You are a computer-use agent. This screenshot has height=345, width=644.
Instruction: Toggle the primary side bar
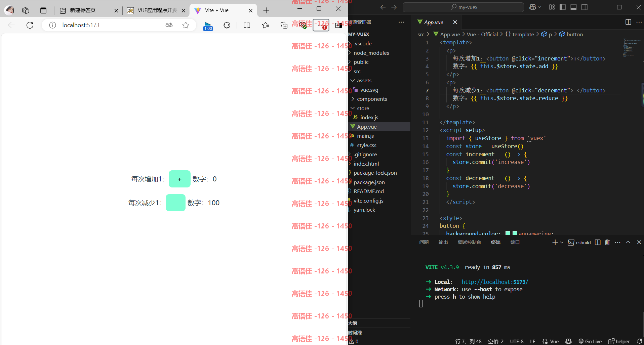click(x=563, y=7)
